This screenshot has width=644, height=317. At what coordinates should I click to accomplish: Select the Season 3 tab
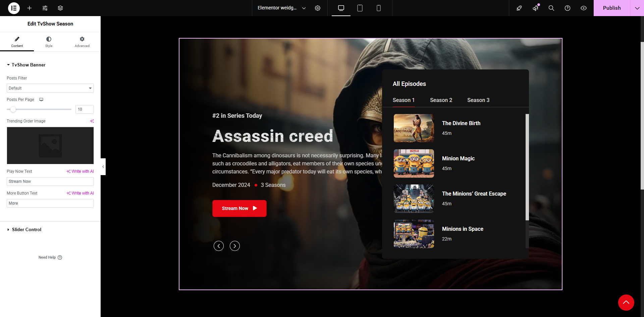click(478, 100)
